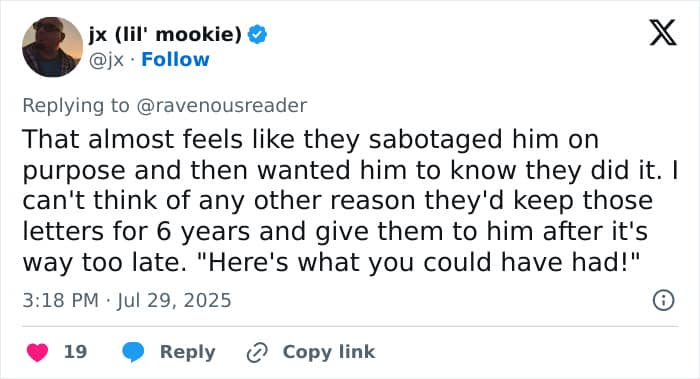Visit the @ravenousreader mention
Viewport: 700px width, 379px height.
(x=221, y=106)
